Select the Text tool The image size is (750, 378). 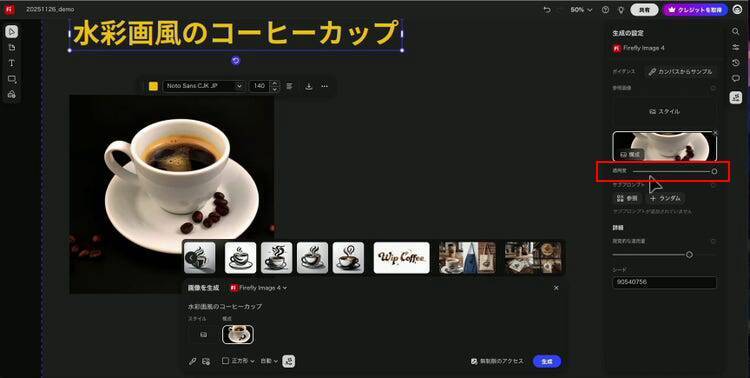coord(12,63)
